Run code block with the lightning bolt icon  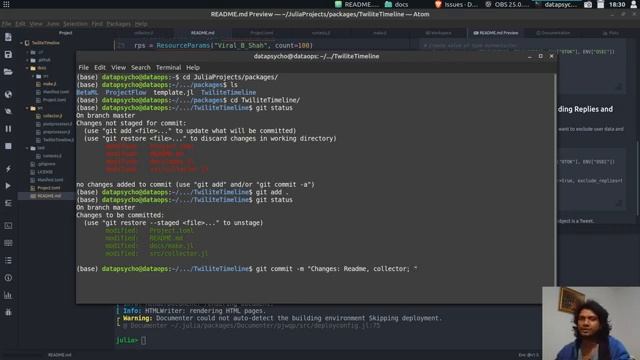pyautogui.click(x=8, y=168)
